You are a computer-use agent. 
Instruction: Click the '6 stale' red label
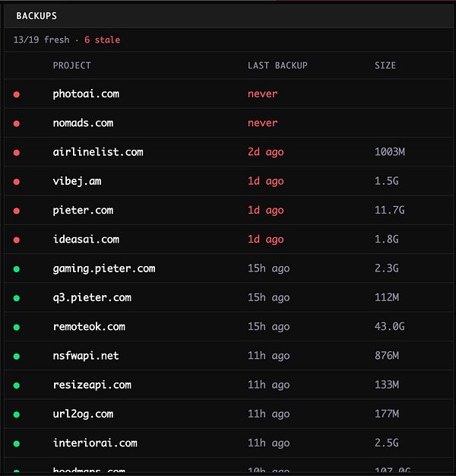pos(103,40)
